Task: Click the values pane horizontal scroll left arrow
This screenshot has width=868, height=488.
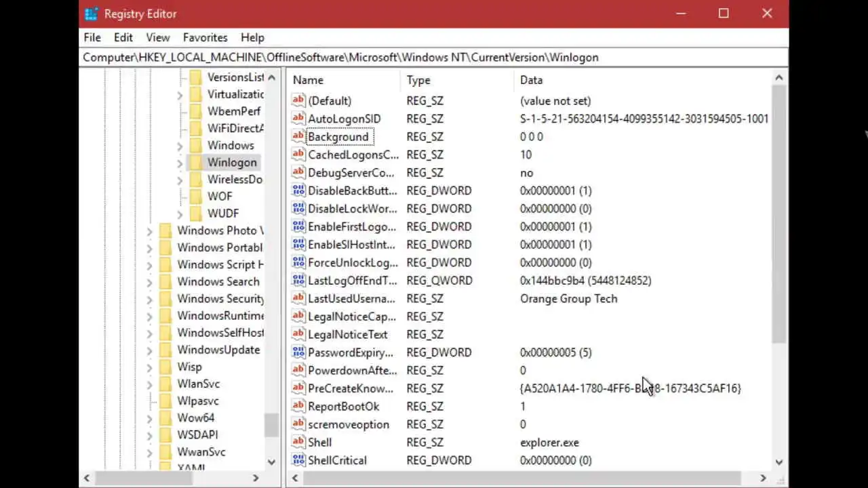Action: point(295,478)
